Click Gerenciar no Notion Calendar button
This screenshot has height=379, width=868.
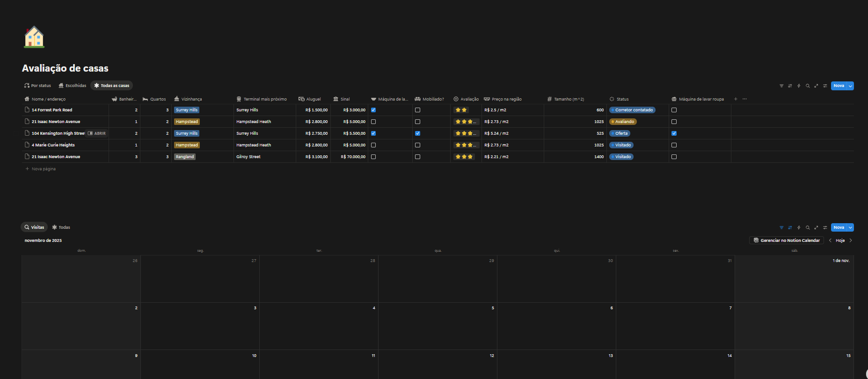tap(787, 241)
